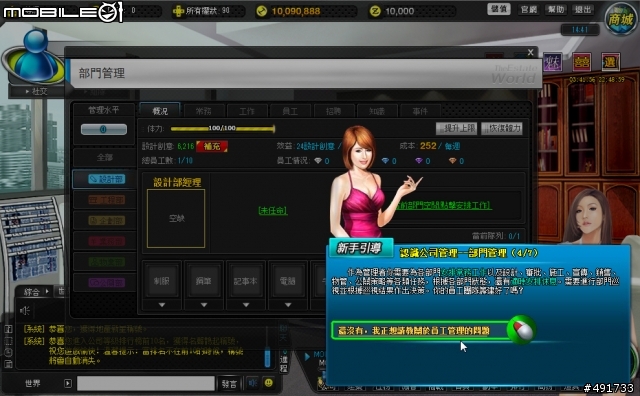Image resolution: width=640 pixels, height=396 pixels.
Task: Switch to the 員工 tab
Action: point(290,111)
